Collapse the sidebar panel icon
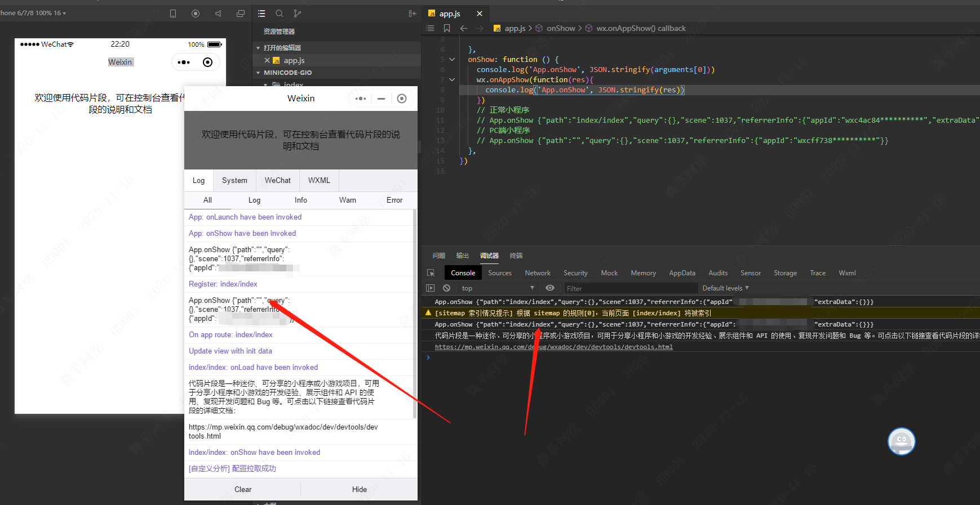The image size is (980, 505). (x=413, y=14)
